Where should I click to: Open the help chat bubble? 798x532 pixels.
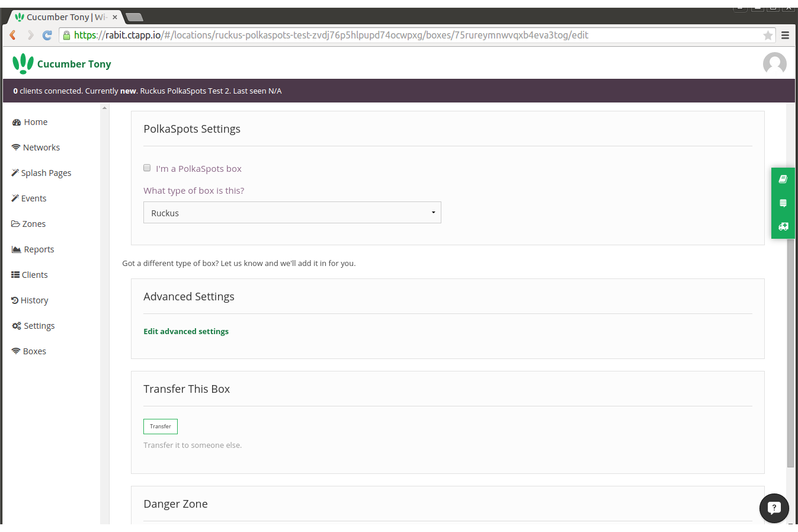774,508
